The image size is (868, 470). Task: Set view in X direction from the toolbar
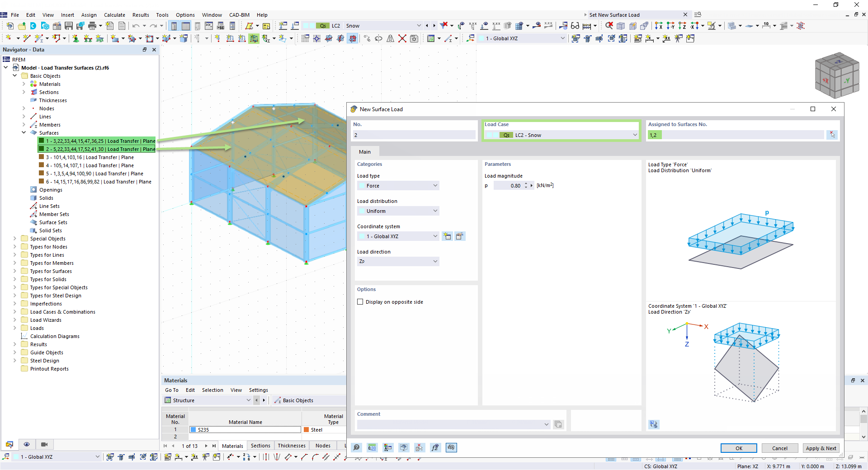click(659, 26)
